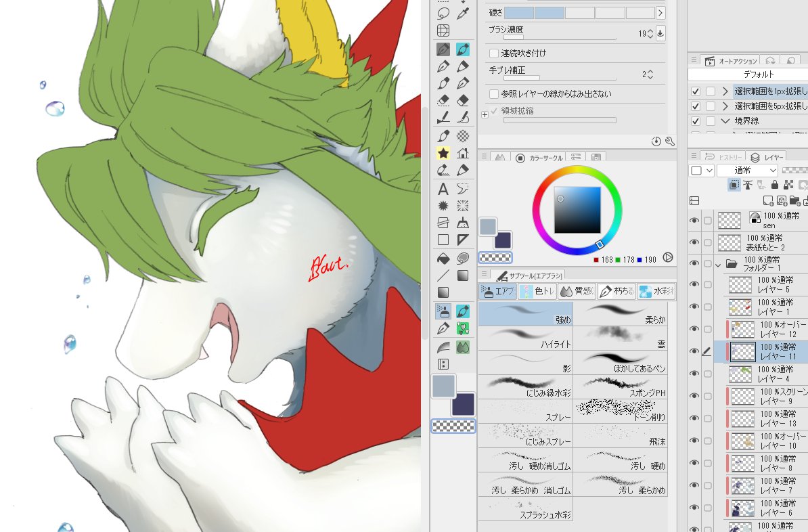Select the green hearts decoration tool
This screenshot has width=808, height=532.
[x=463, y=328]
